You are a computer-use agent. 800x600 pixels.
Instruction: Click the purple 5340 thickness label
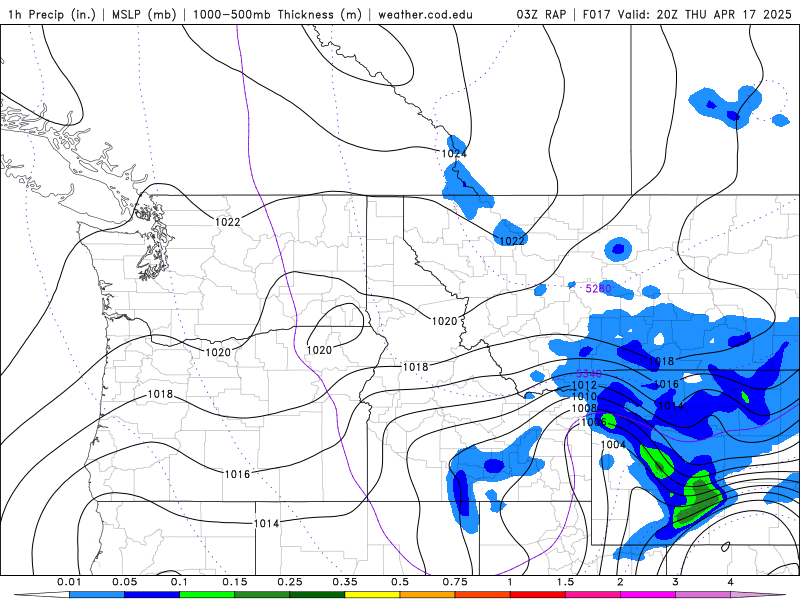(x=589, y=374)
